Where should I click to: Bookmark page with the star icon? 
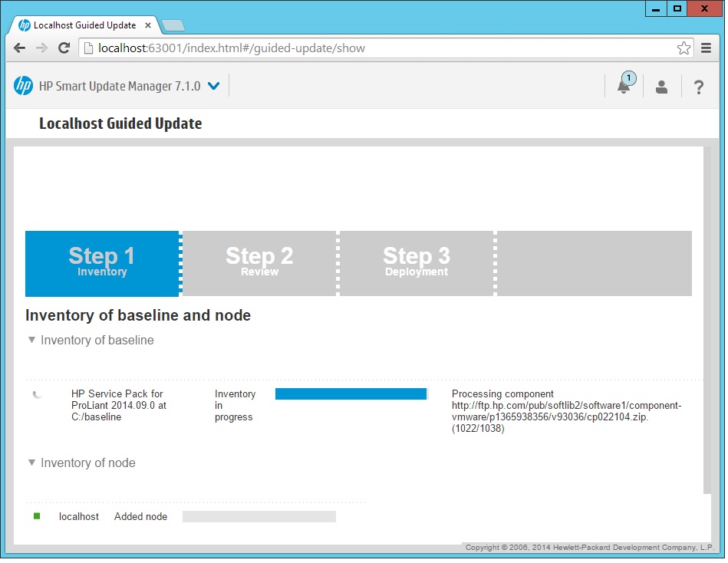pos(683,48)
